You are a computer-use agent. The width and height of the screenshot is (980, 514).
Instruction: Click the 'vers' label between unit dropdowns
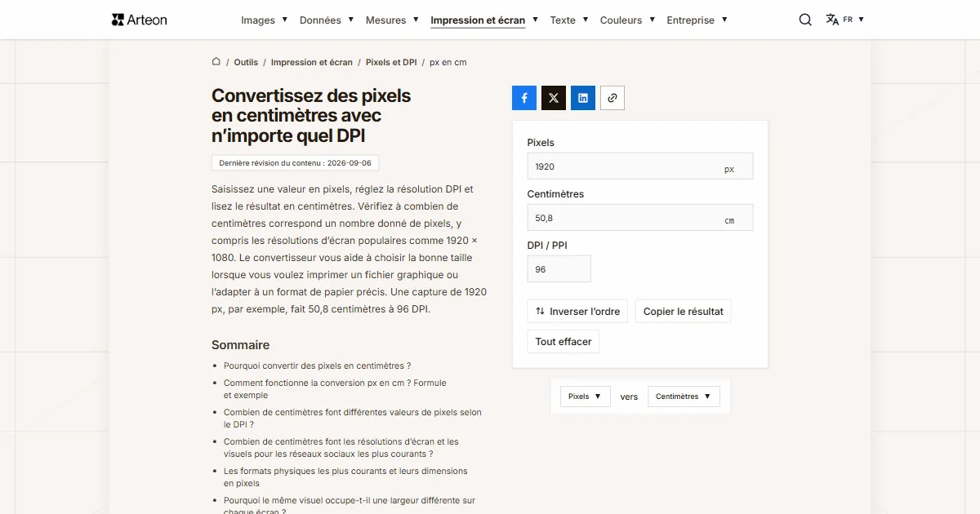click(629, 397)
